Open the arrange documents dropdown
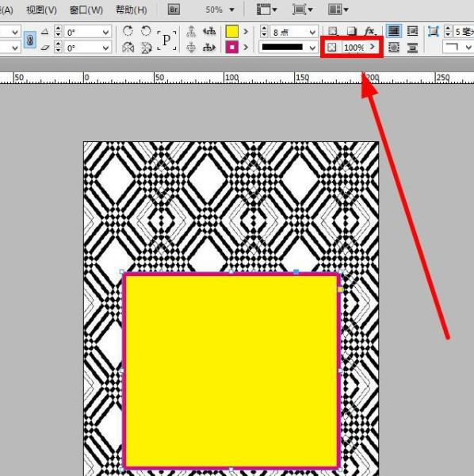474x476 pixels. point(338,10)
